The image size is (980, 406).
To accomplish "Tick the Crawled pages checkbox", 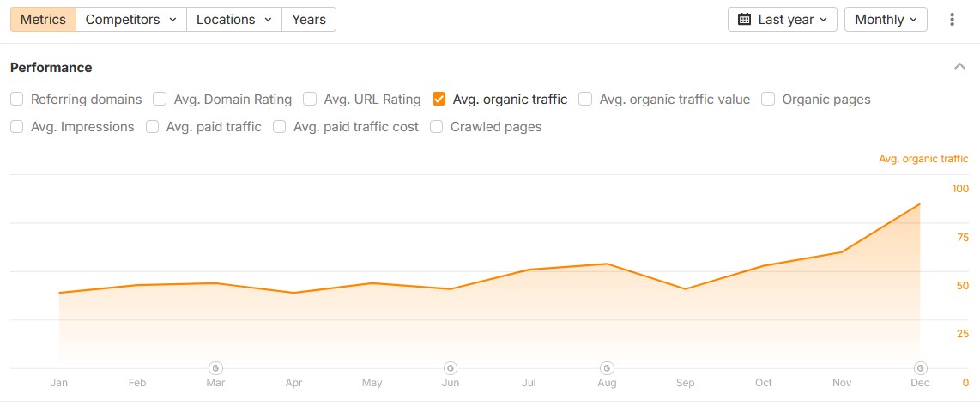I will [437, 127].
